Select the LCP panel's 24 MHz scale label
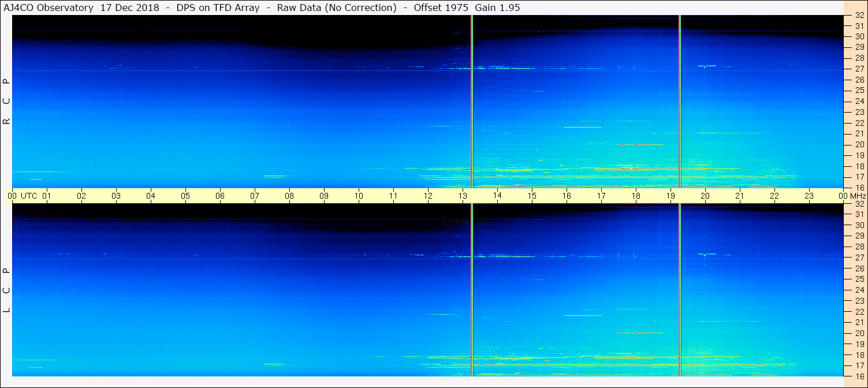Viewport: 868px width, 388px height. point(859,290)
